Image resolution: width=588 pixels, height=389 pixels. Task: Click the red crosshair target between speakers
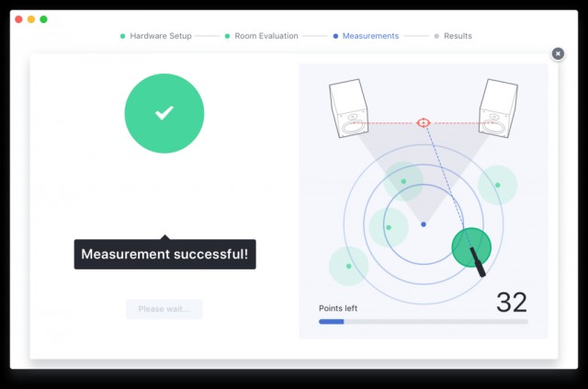click(424, 122)
